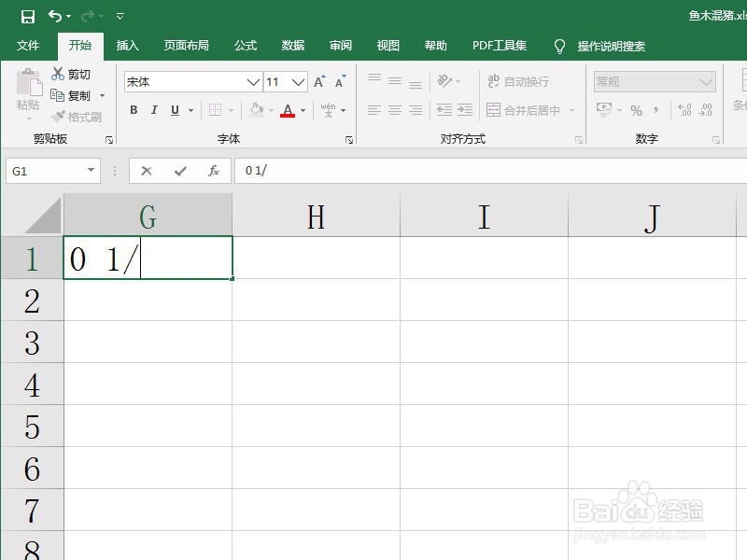Click the Borders icon

tap(216, 110)
